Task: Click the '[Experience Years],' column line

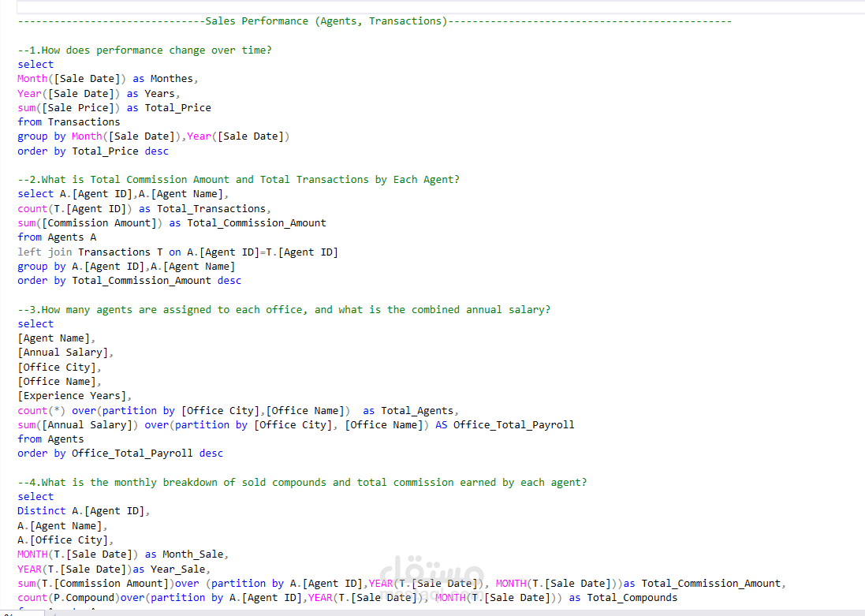Action: [74, 396]
